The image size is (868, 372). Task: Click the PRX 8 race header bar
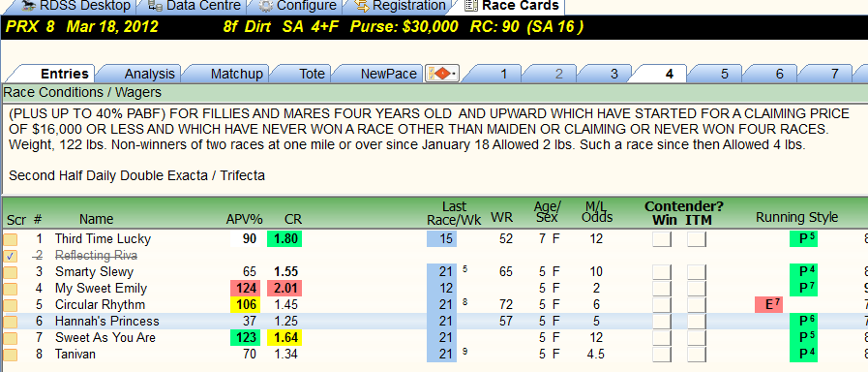(434, 27)
